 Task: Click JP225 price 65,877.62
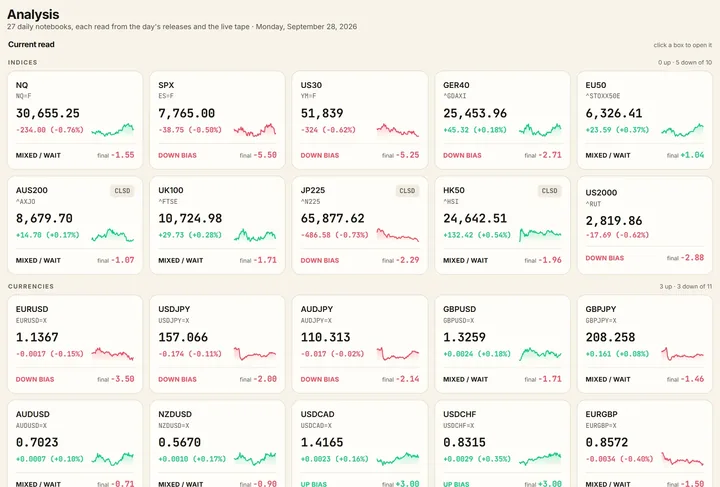pos(332,218)
